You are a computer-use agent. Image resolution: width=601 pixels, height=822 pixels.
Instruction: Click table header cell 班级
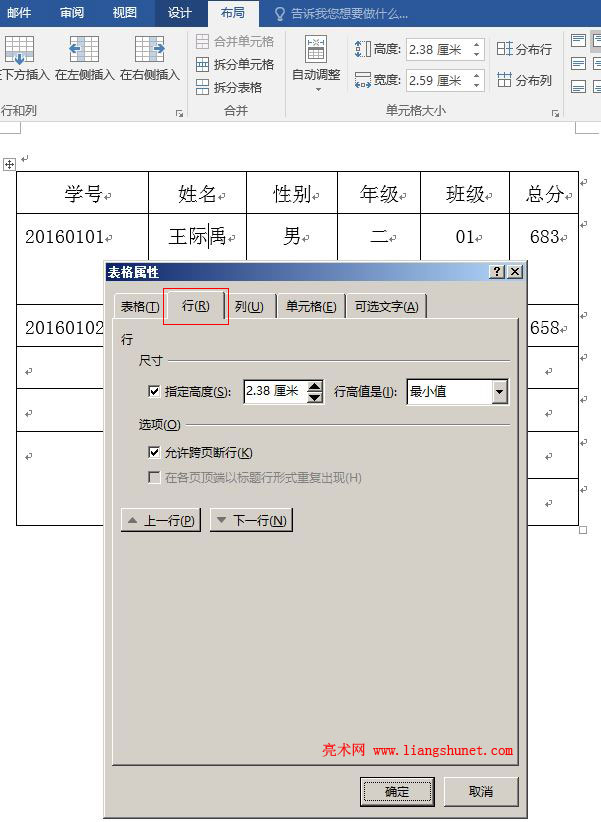tap(465, 192)
